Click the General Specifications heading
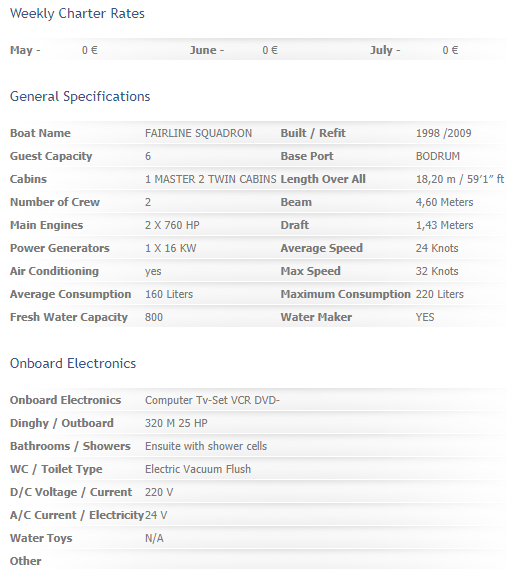 [x=80, y=97]
